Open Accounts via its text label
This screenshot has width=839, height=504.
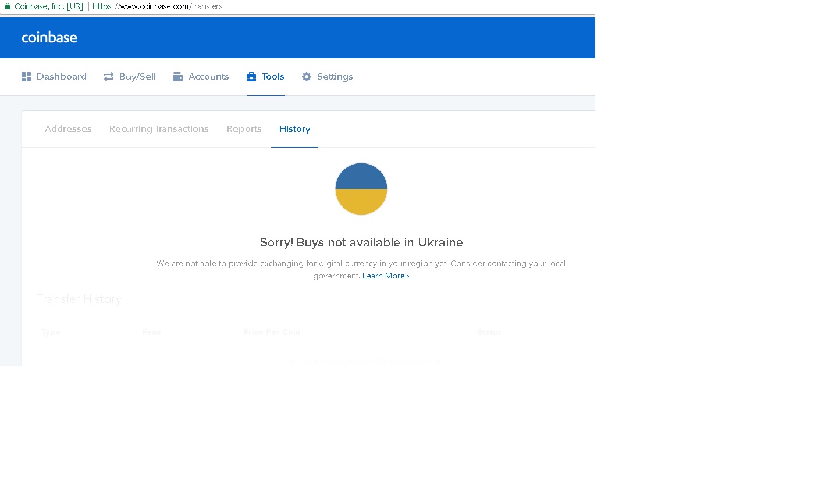(209, 77)
